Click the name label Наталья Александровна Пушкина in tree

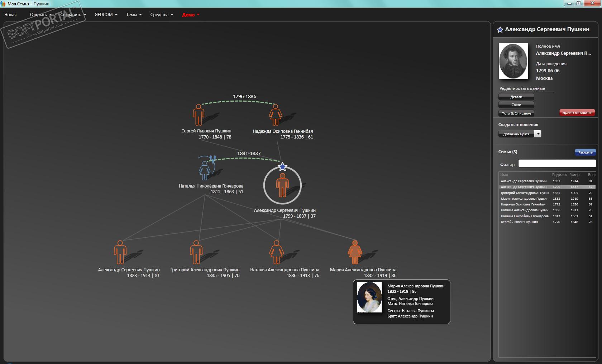point(285,270)
